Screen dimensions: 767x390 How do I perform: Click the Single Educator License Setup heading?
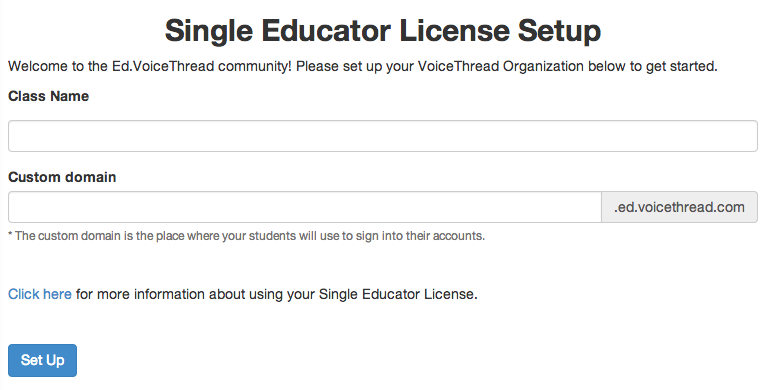[x=383, y=31]
